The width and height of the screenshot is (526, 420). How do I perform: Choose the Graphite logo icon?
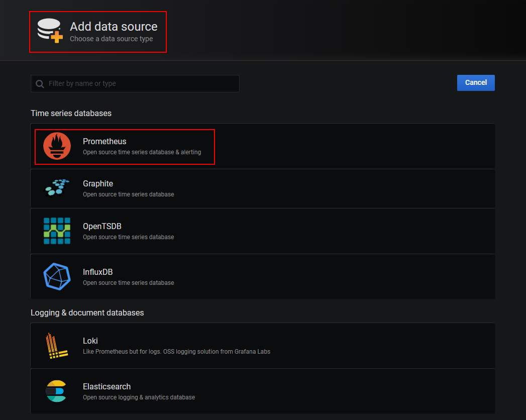(57, 188)
